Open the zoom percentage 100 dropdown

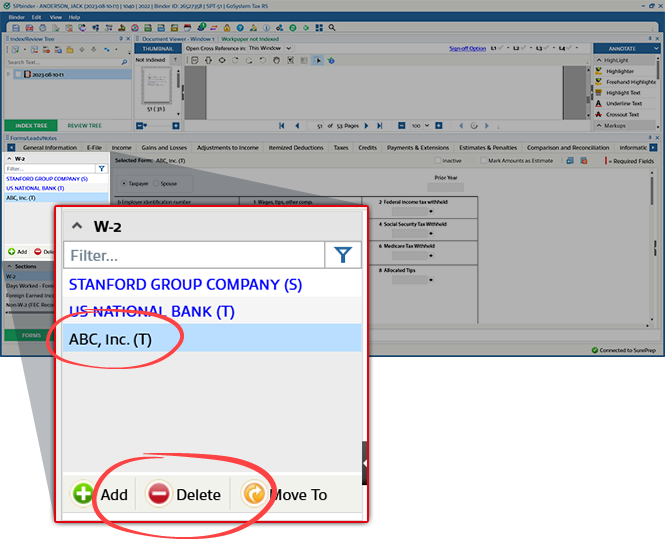pos(427,126)
